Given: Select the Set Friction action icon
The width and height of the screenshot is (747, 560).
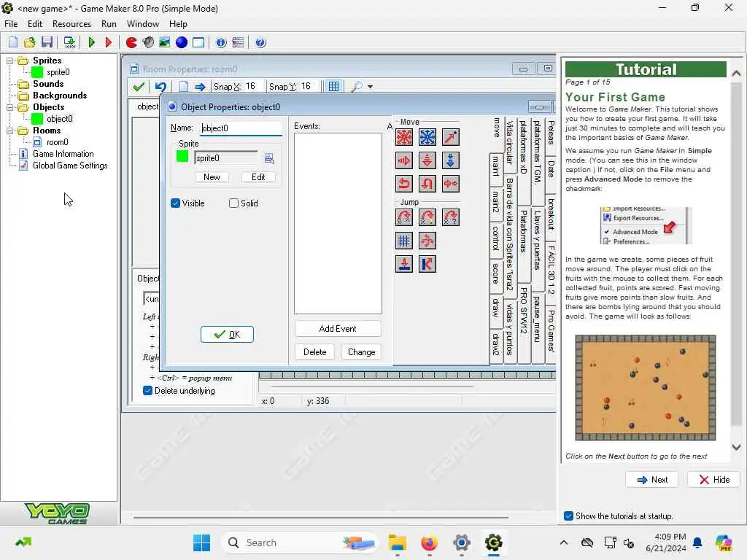Looking at the screenshot, I should (x=451, y=184).
